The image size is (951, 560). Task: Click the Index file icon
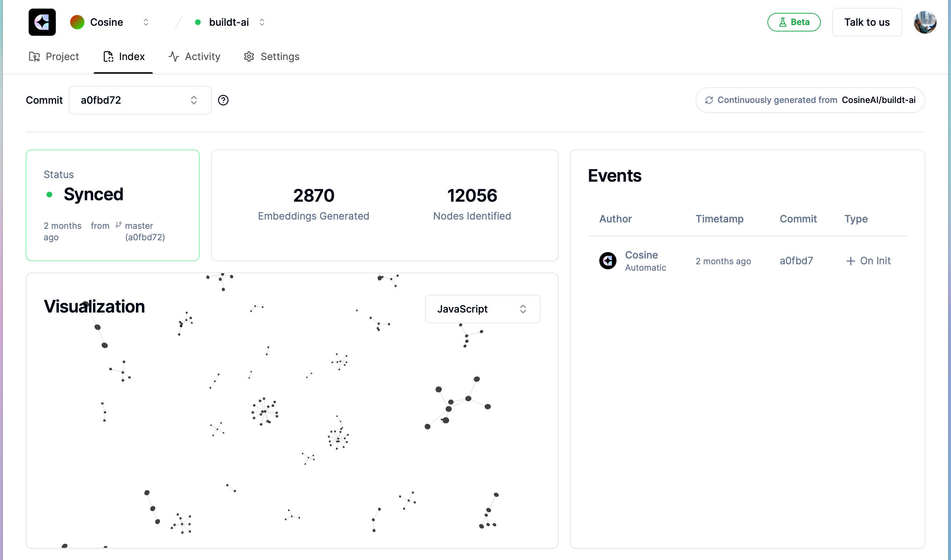point(108,57)
